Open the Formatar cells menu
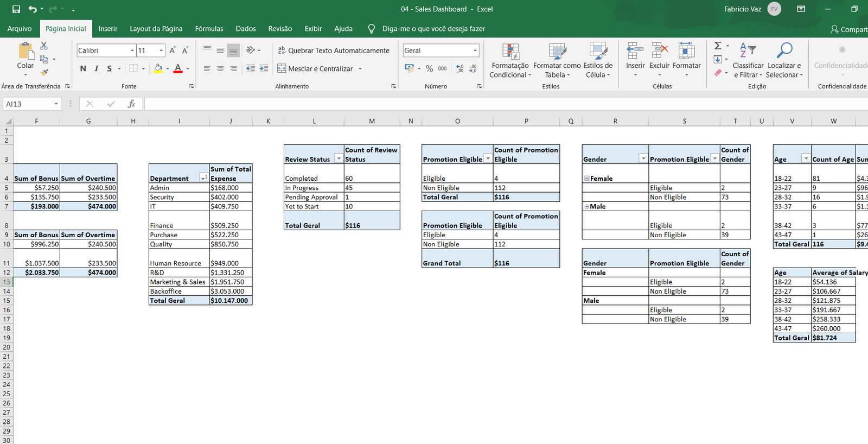The image size is (868, 444). pos(687,60)
